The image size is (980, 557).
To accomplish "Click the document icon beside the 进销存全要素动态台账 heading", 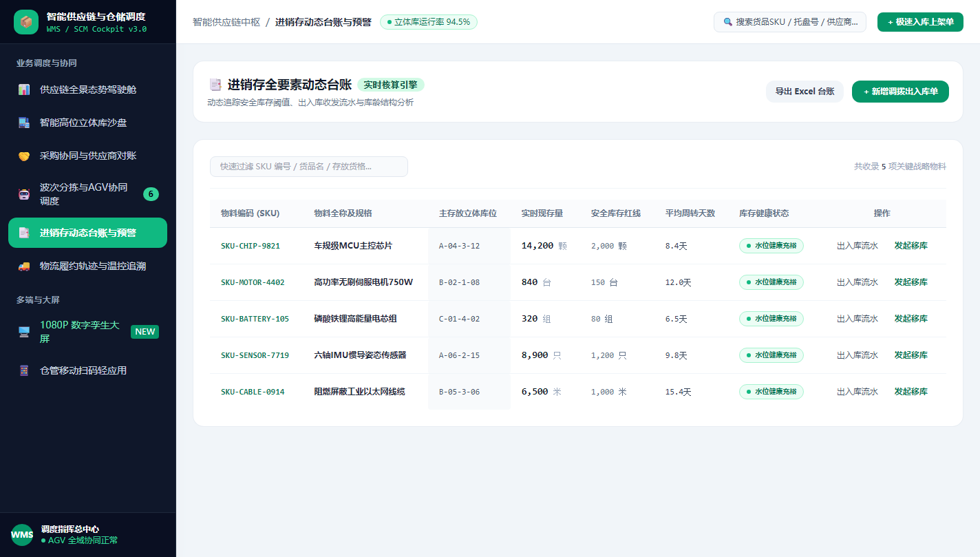I will tap(215, 85).
